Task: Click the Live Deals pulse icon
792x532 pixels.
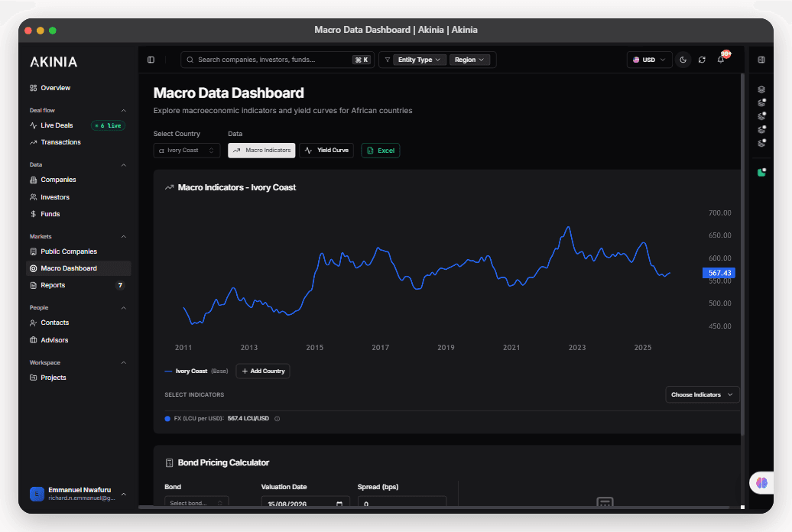Action: 34,125
